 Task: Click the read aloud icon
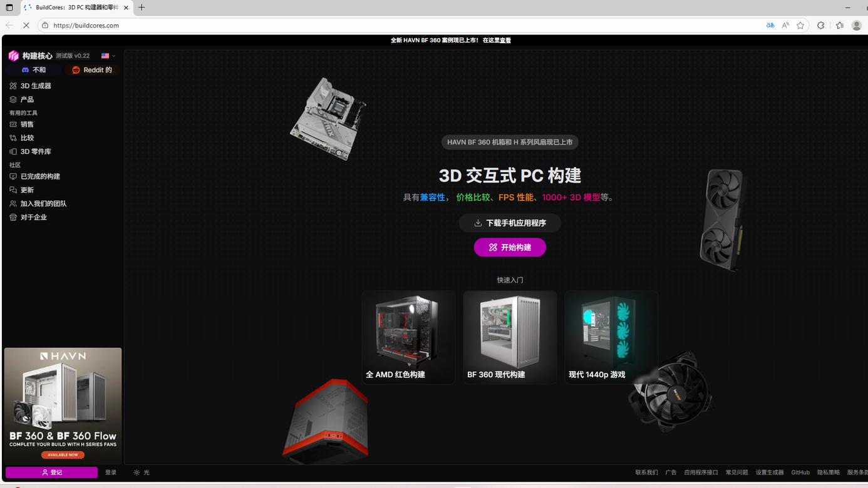(x=785, y=25)
